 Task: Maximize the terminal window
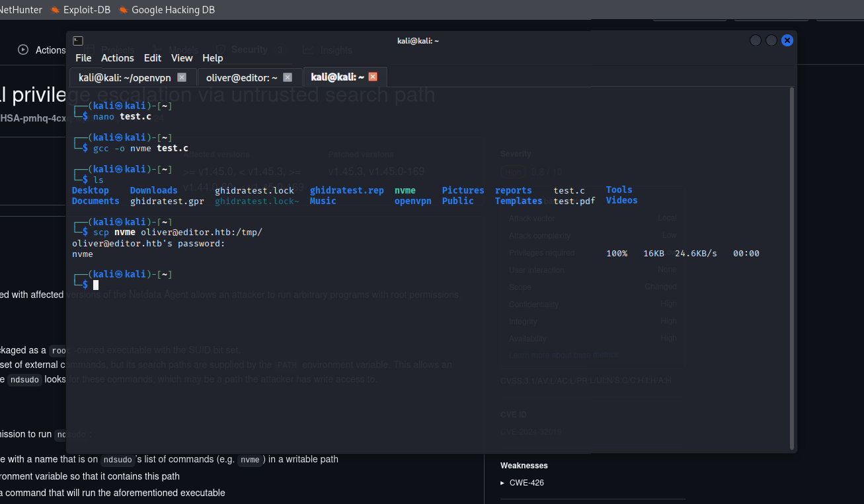tap(771, 40)
